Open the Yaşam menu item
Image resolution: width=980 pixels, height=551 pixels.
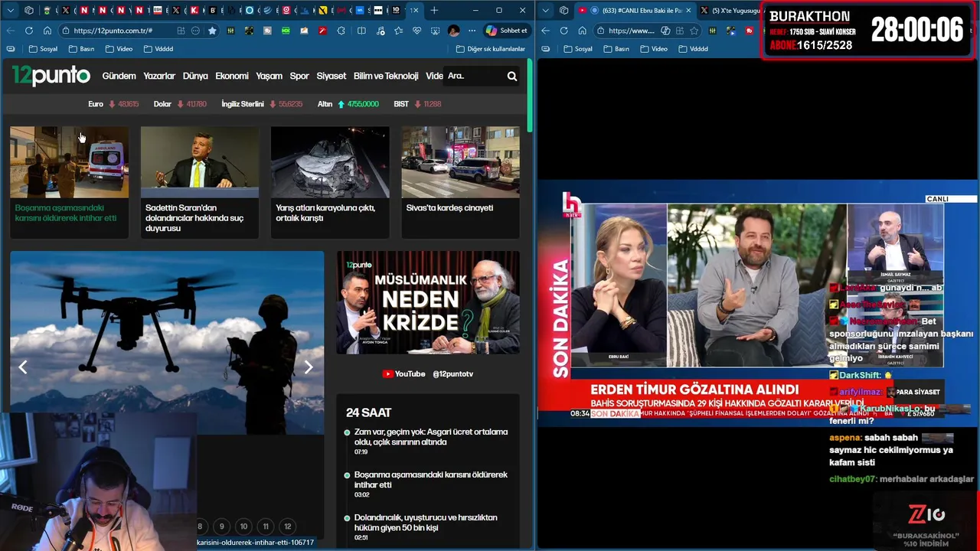click(269, 76)
